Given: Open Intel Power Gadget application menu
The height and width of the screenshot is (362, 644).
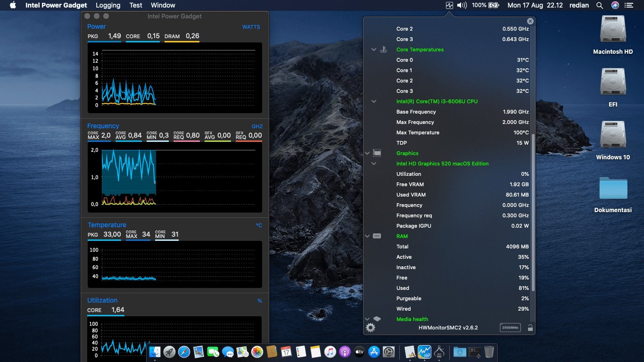Looking at the screenshot, I should pos(56,5).
